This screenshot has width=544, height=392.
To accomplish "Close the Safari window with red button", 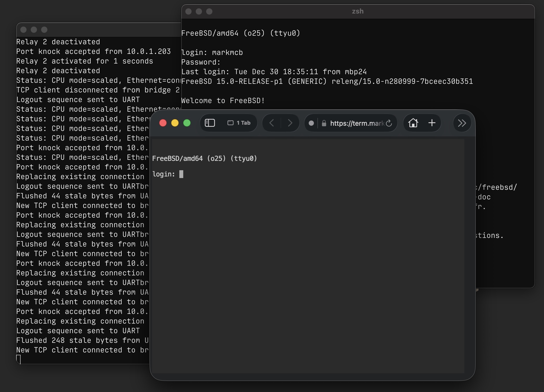I will 163,123.
